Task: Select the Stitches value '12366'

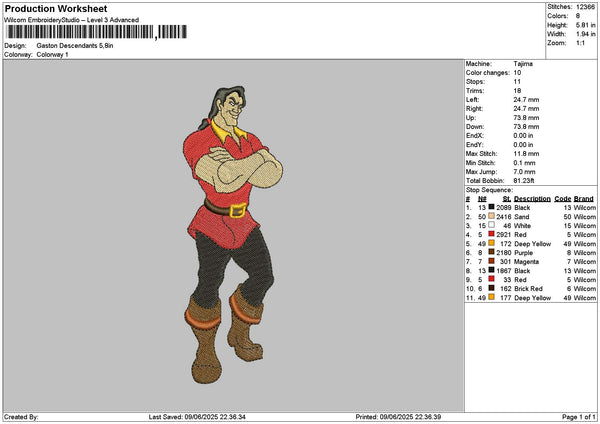Action: (585, 7)
